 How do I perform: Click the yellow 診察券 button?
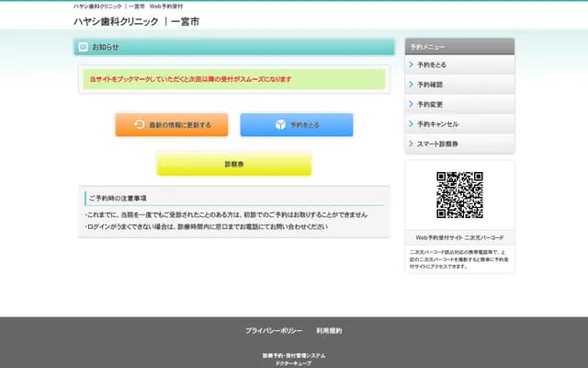click(233, 164)
